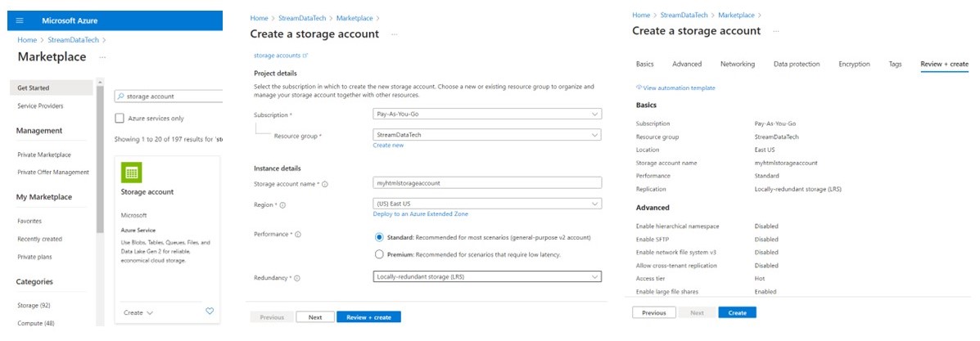The height and width of the screenshot is (341, 980).
Task: Open Recently created under My Marketplace
Action: pyautogui.click(x=40, y=240)
